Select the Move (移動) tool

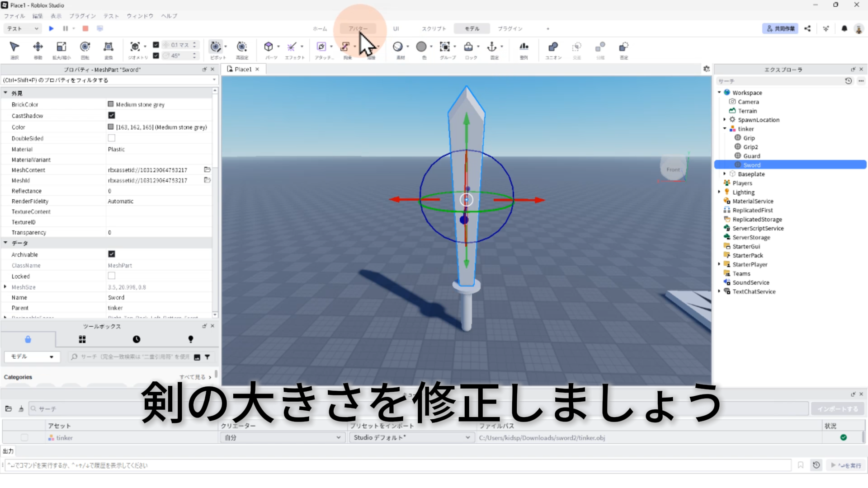pos(38,47)
